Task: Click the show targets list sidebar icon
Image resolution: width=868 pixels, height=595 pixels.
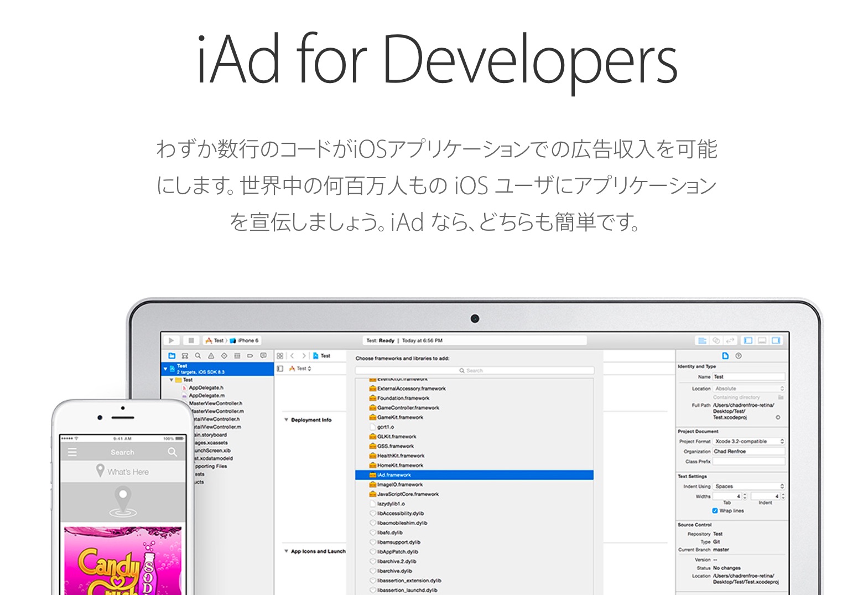Action: [x=280, y=369]
